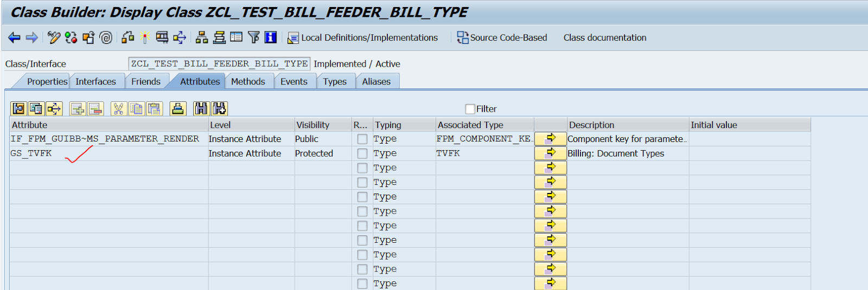The height and width of the screenshot is (290, 868).
Task: Show the navigation stack icon
Action: pos(219,37)
